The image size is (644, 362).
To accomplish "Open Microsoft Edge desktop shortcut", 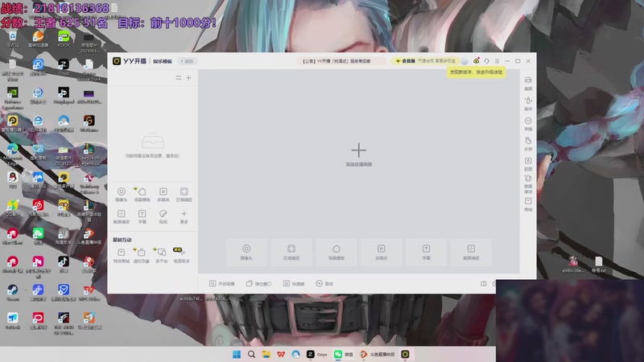I will click(x=12, y=154).
